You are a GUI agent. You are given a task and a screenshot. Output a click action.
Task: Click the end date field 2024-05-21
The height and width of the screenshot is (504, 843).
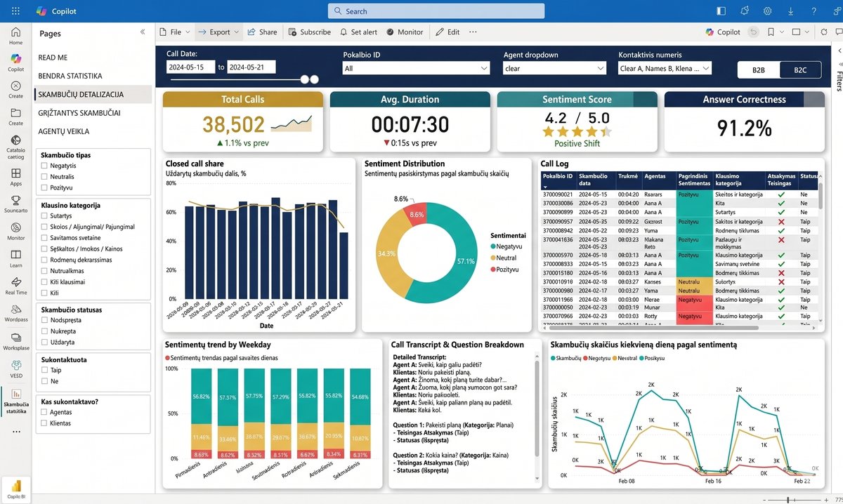251,67
